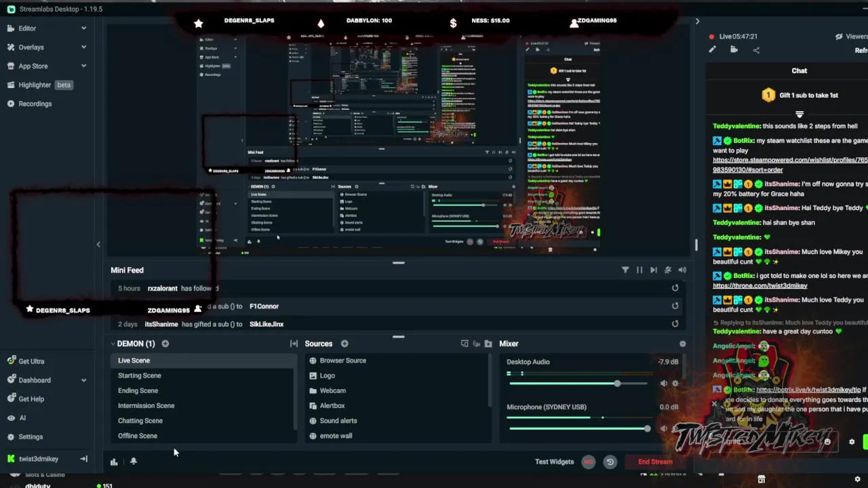868x488 pixels.
Task: Collapse the left panel using arrow handle
Action: coord(98,245)
